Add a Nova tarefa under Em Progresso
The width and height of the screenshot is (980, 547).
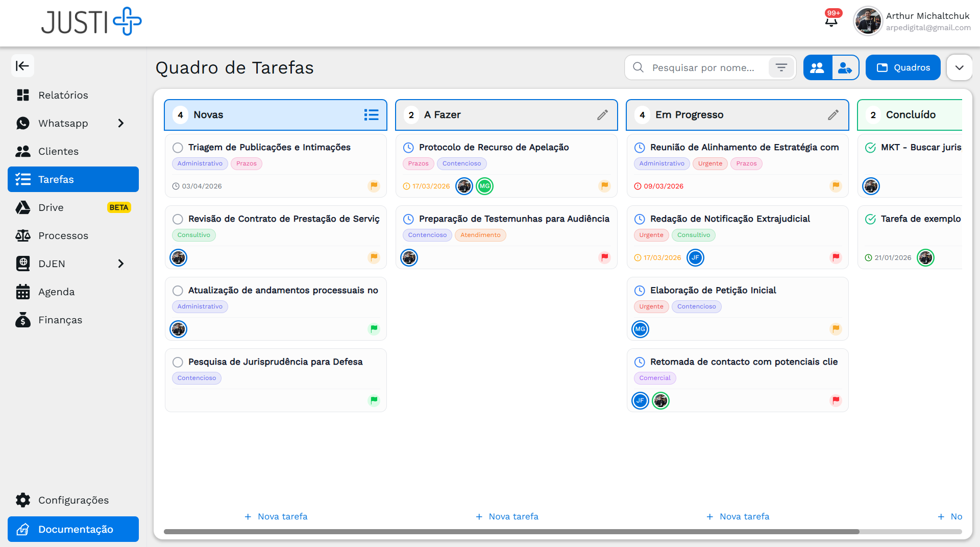[738, 516]
